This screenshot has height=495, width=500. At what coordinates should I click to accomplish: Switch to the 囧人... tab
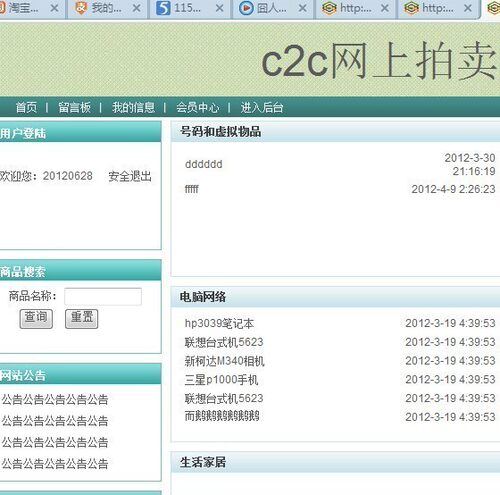pyautogui.click(x=271, y=8)
